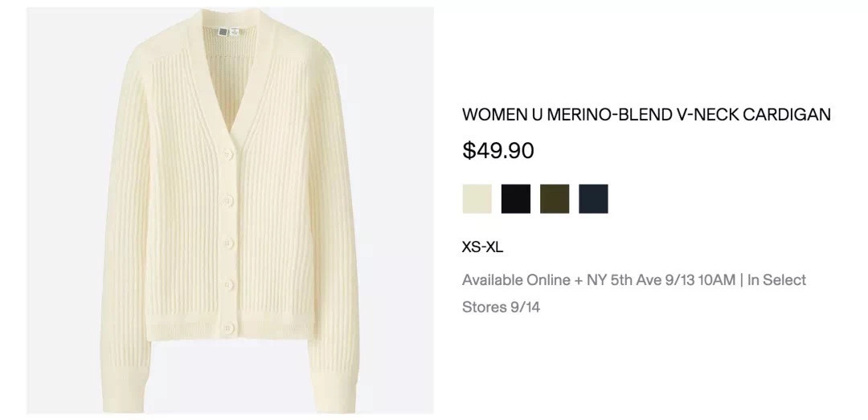
Task: Click the bottom button of the cardigan
Action: (228, 328)
